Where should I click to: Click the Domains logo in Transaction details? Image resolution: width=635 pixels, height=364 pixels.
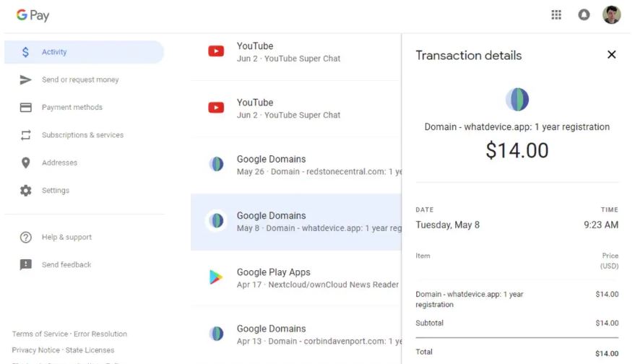(517, 100)
